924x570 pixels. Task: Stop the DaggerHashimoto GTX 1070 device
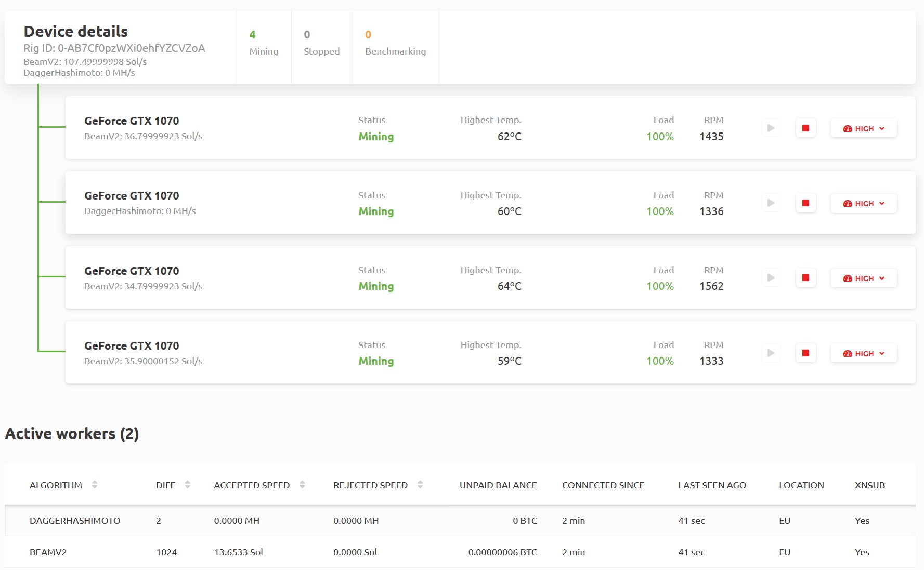point(805,203)
